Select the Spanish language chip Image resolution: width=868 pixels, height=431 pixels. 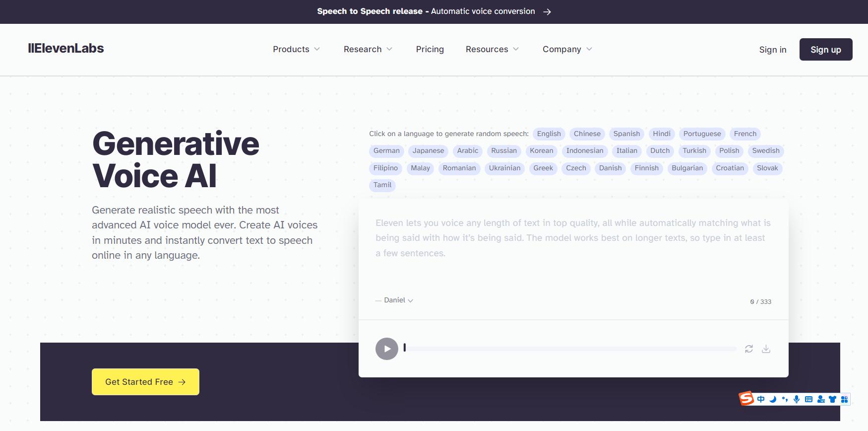point(627,134)
